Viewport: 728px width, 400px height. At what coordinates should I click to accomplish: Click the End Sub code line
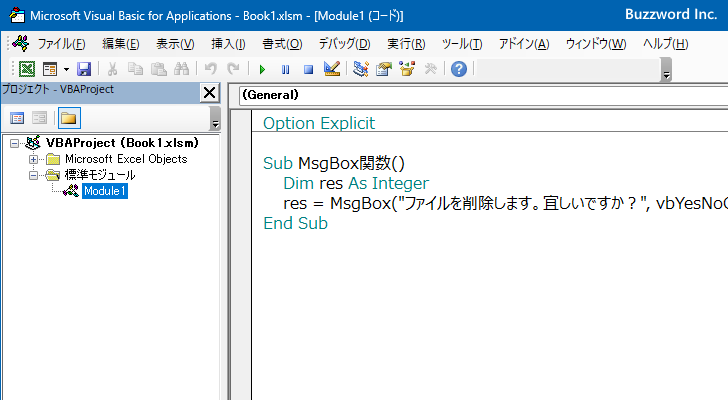(295, 223)
